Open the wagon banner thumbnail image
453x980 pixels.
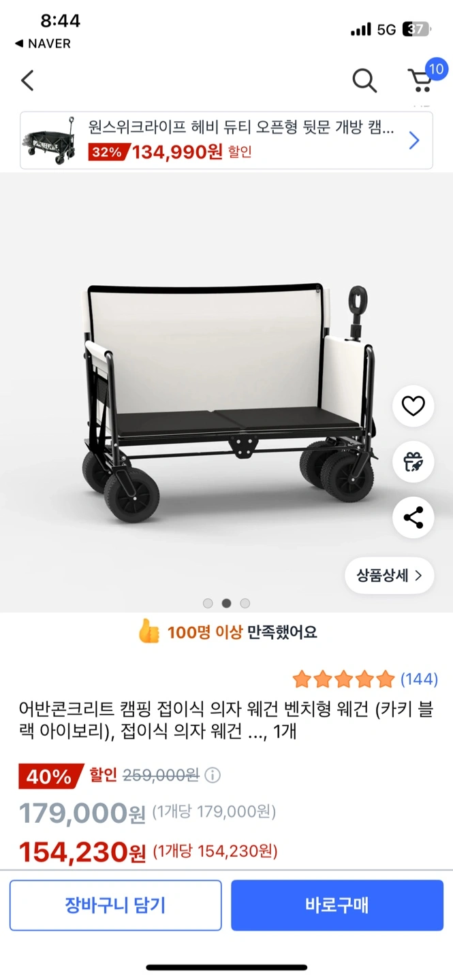coord(52,140)
